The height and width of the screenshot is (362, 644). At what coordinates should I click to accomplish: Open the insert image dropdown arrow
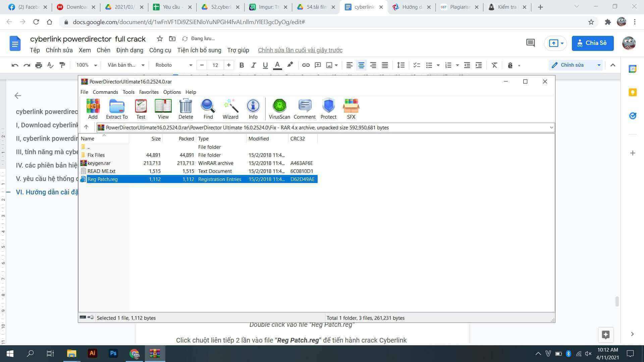pyautogui.click(x=336, y=65)
